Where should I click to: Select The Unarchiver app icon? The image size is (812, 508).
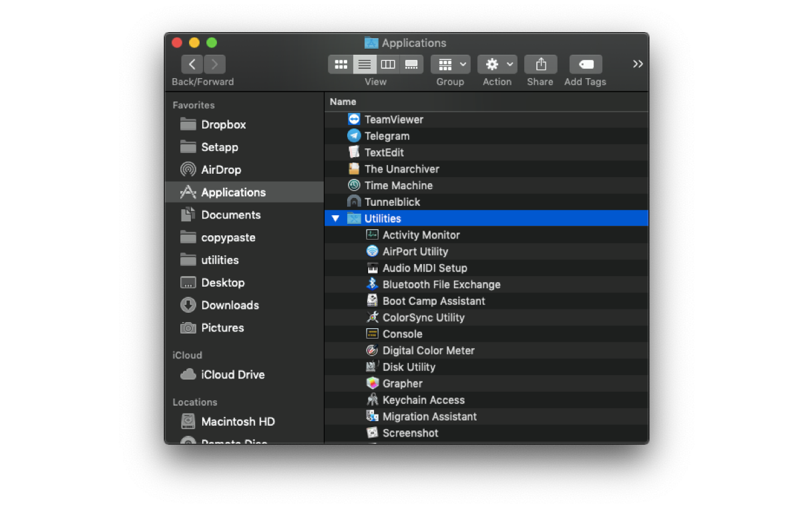[354, 168]
